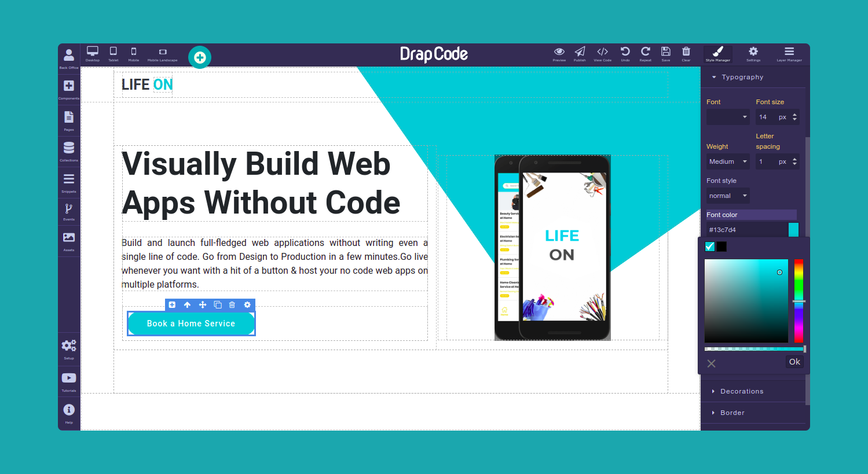Undo the last change
Image resolution: width=868 pixels, height=474 pixels.
coord(625,54)
